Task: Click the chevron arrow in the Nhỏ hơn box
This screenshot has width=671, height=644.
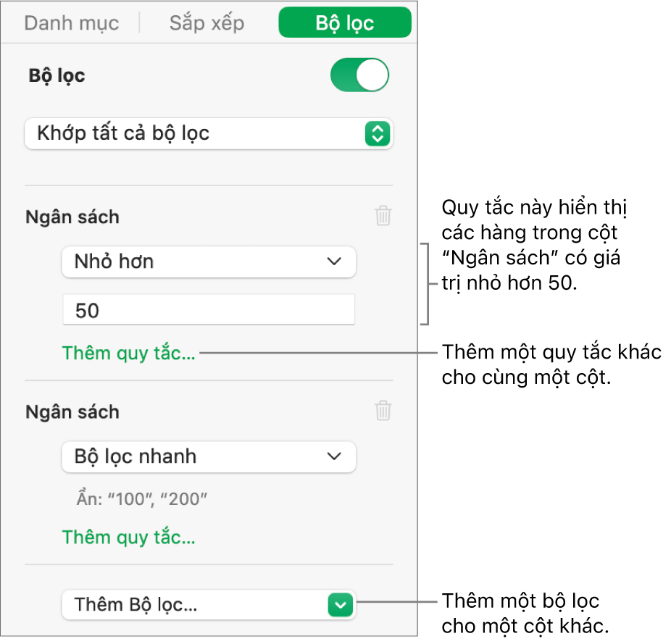Action: [334, 262]
